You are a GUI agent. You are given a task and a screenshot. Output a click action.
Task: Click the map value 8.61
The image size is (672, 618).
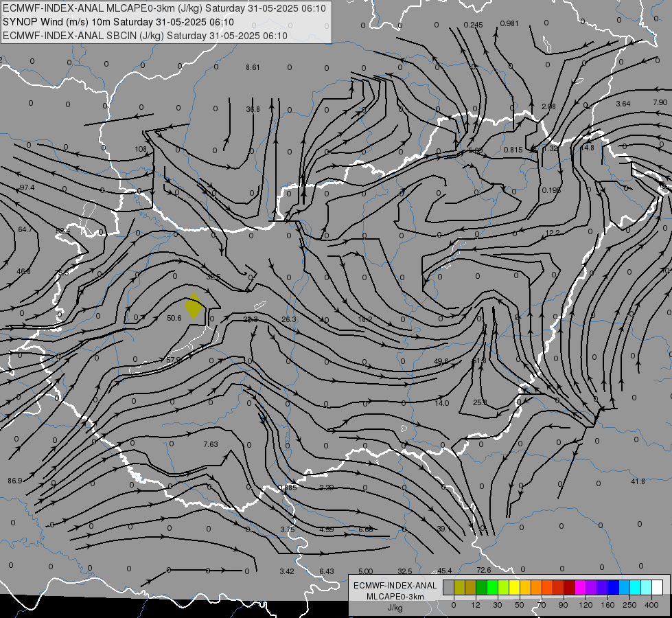tap(253, 67)
